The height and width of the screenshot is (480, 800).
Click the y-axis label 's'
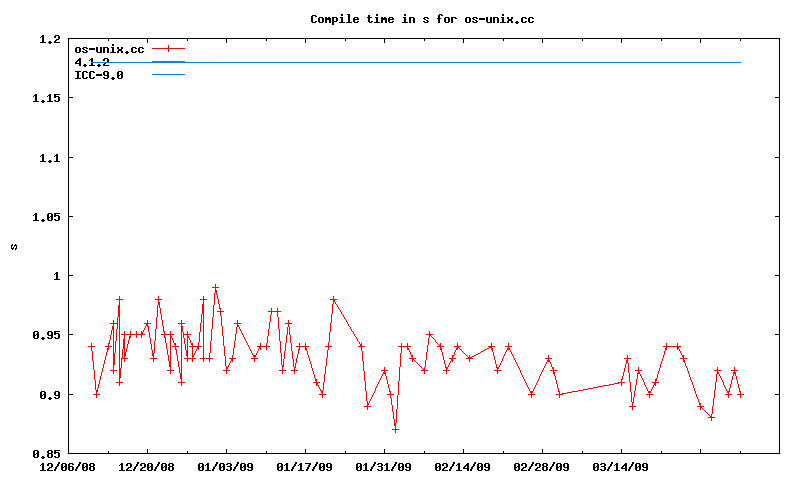(x=13, y=247)
